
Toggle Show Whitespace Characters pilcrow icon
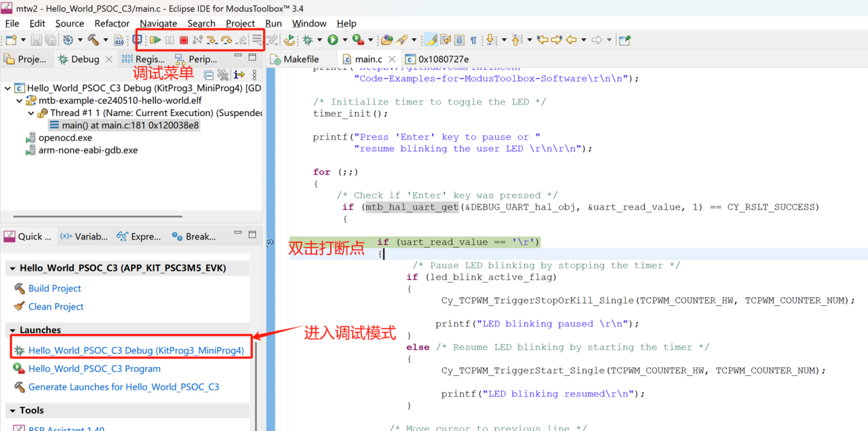coord(473,40)
